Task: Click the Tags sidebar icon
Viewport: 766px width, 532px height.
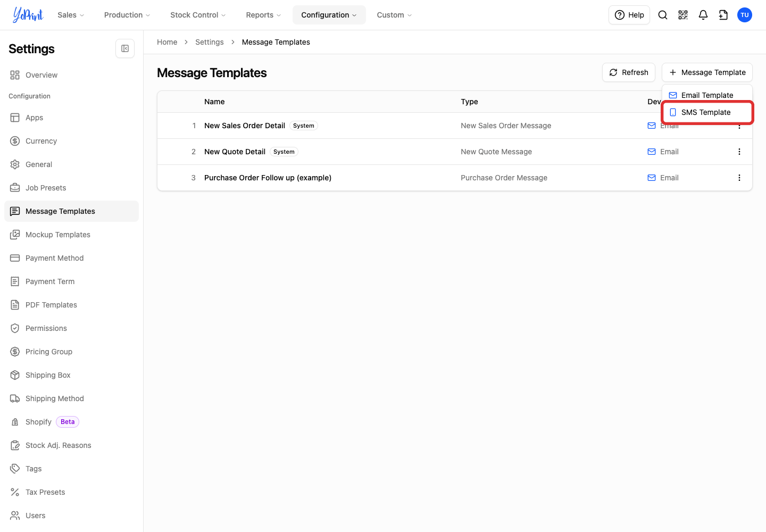Action: (x=15, y=469)
